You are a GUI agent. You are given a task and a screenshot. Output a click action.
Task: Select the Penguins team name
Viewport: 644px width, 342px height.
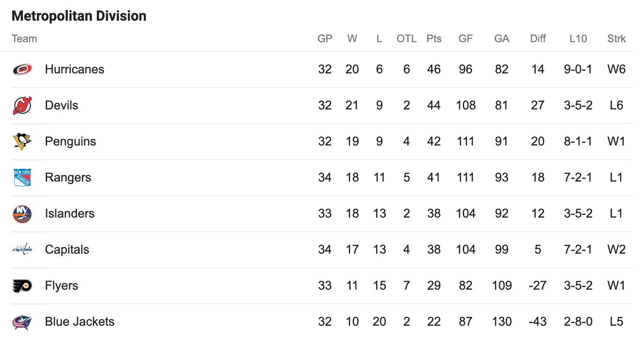(70, 142)
